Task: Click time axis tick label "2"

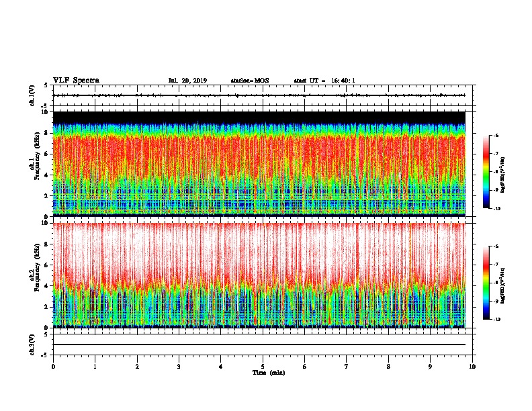Action: tap(137, 366)
